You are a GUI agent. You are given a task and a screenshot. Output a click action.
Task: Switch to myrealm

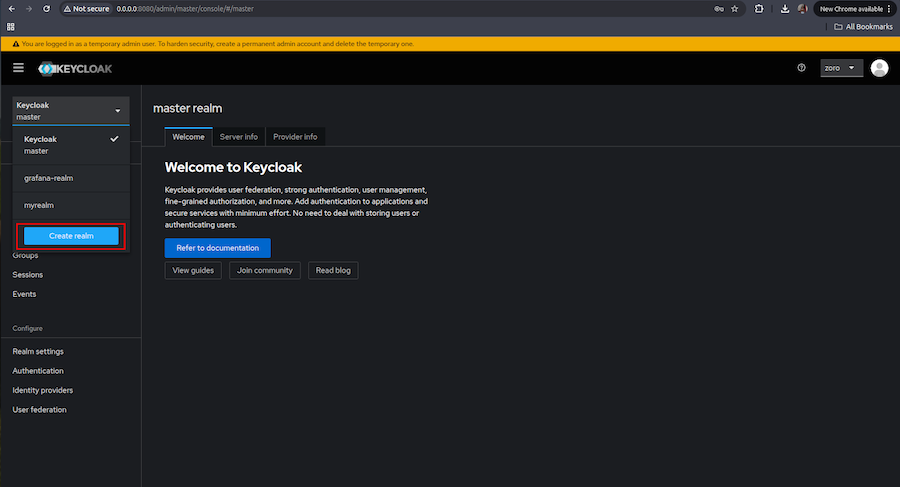(x=71, y=205)
